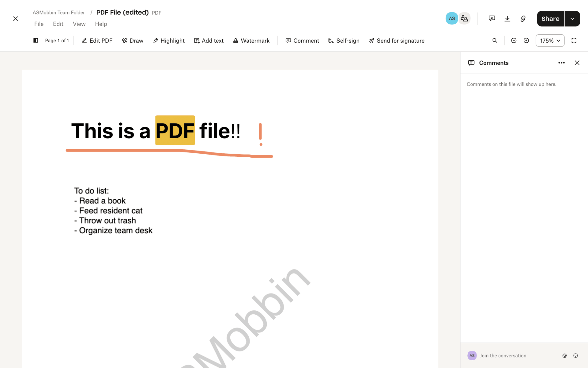The image size is (588, 368).
Task: Copy link using the chain icon
Action: (523, 18)
